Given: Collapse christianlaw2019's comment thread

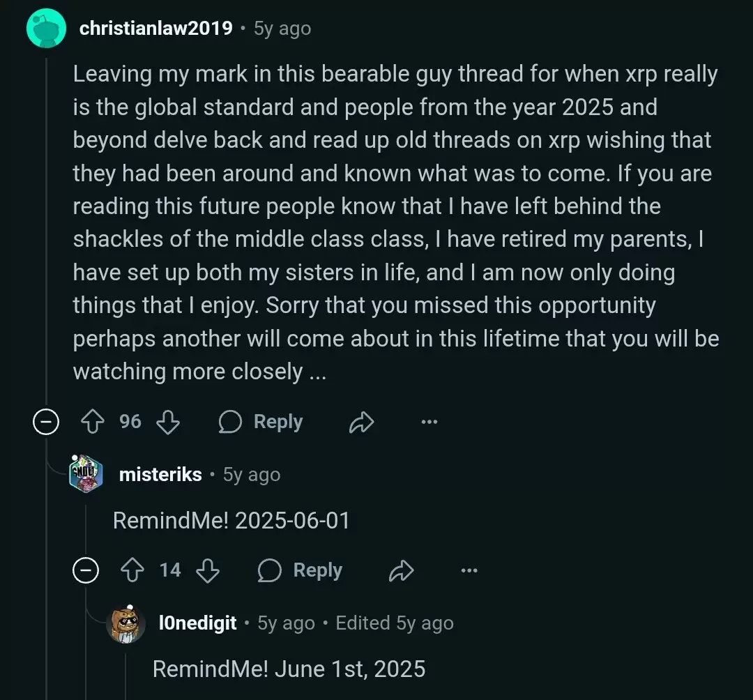Looking at the screenshot, I should tap(46, 422).
